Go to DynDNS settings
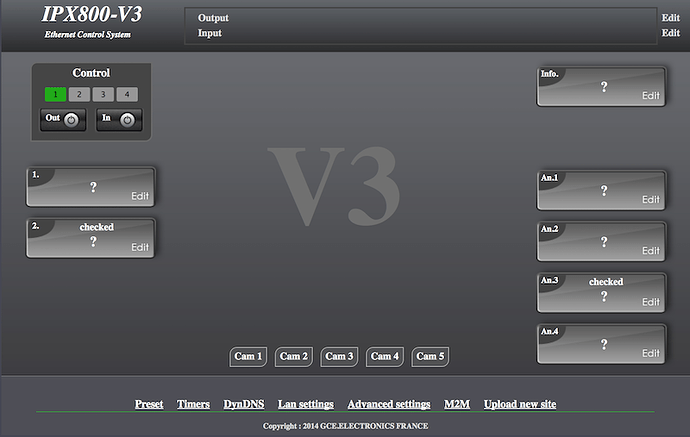The image size is (690, 437). [x=244, y=404]
